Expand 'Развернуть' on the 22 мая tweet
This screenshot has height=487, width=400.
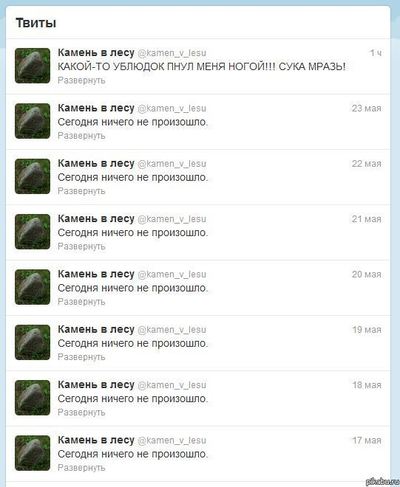click(81, 191)
